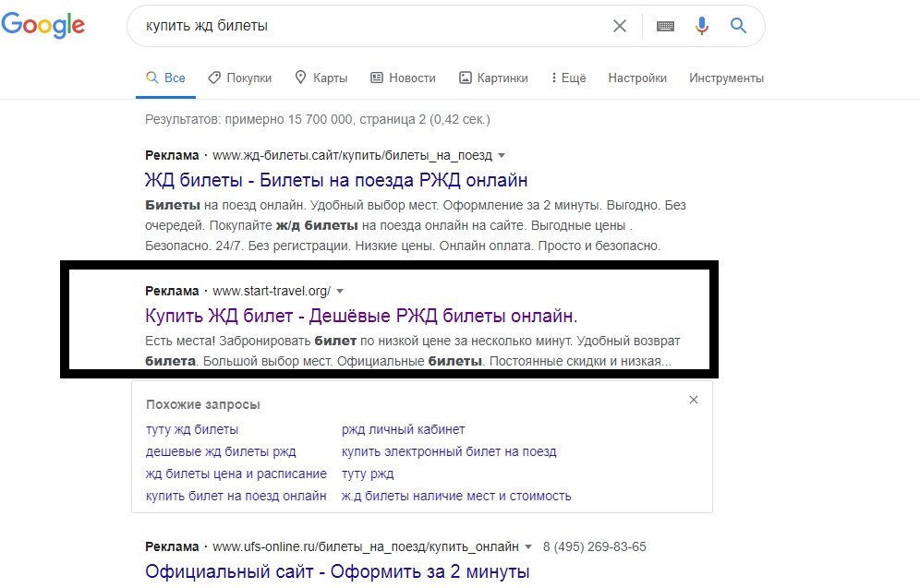This screenshot has height=588, width=920.
Task: Close the Похожие запросы box
Action: coord(694,400)
